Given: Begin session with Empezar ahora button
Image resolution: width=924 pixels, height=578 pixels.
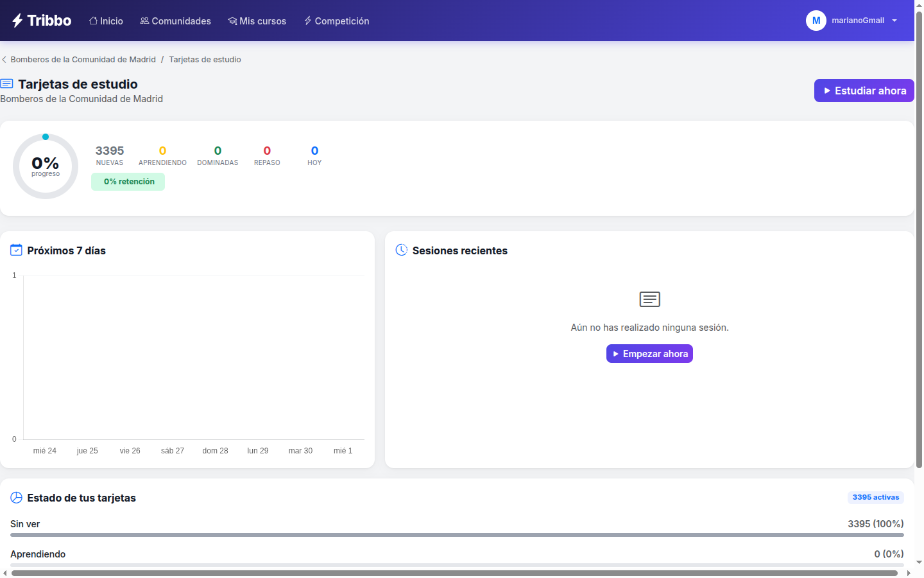Looking at the screenshot, I should point(649,354).
